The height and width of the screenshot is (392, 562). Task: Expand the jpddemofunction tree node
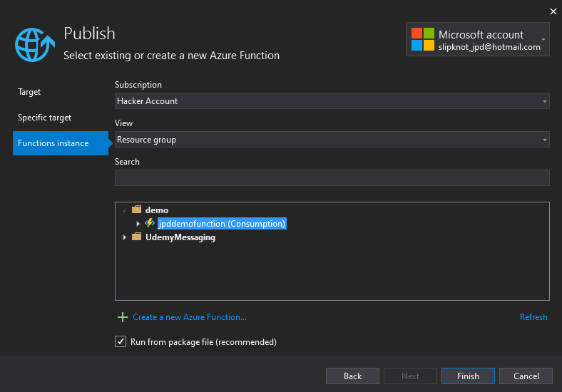(x=138, y=224)
